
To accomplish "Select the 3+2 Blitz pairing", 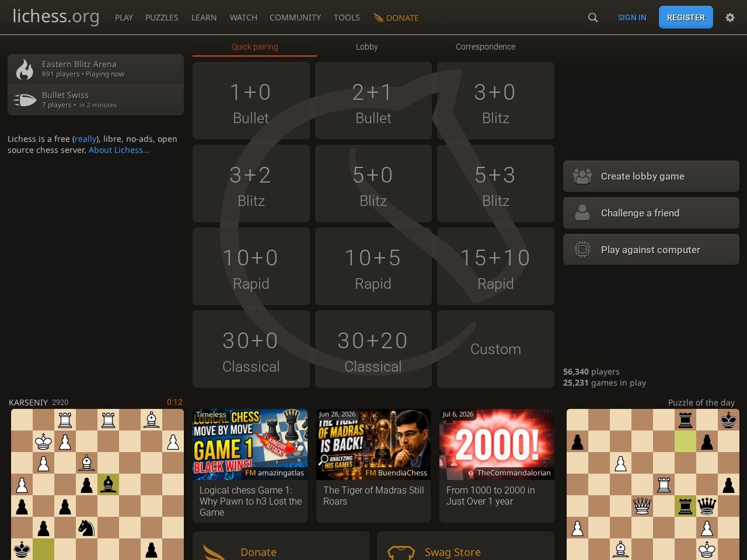I will click(x=251, y=184).
